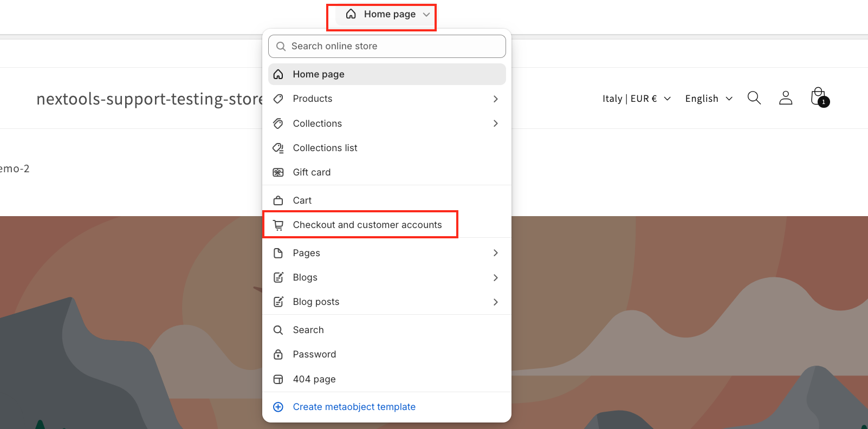The image size is (868, 429).
Task: Select the Cart menu item
Action: [302, 200]
